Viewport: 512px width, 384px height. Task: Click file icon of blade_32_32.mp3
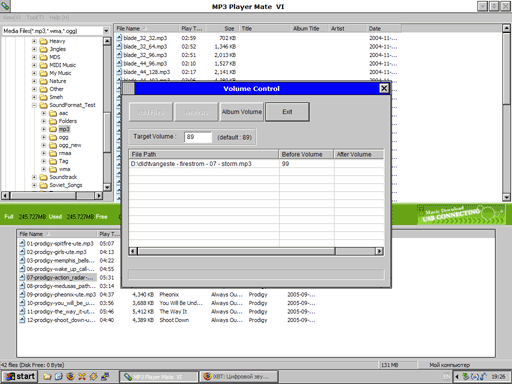coord(119,38)
